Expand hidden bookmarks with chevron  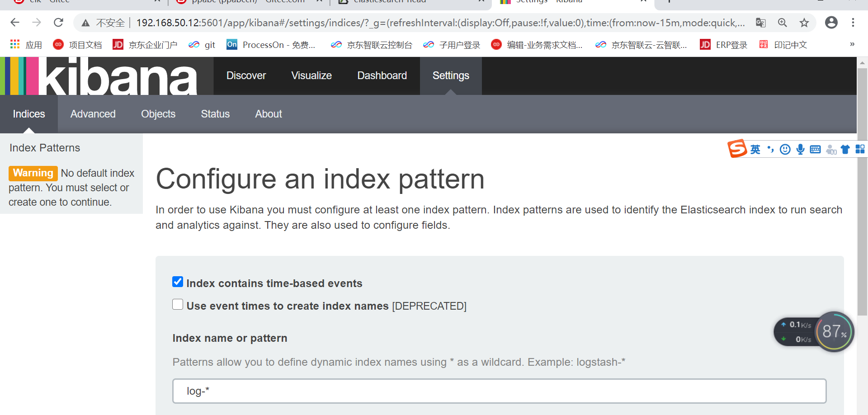click(x=852, y=44)
